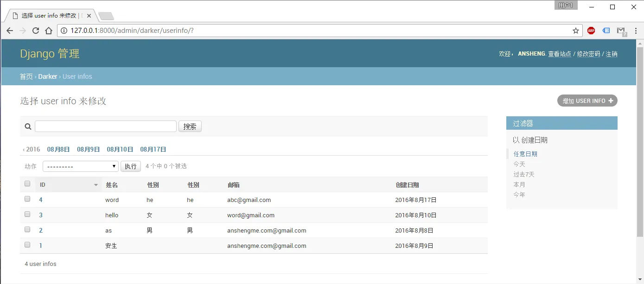Open the 用户1 profile badge
The height and width of the screenshot is (284, 644).
click(x=566, y=6)
